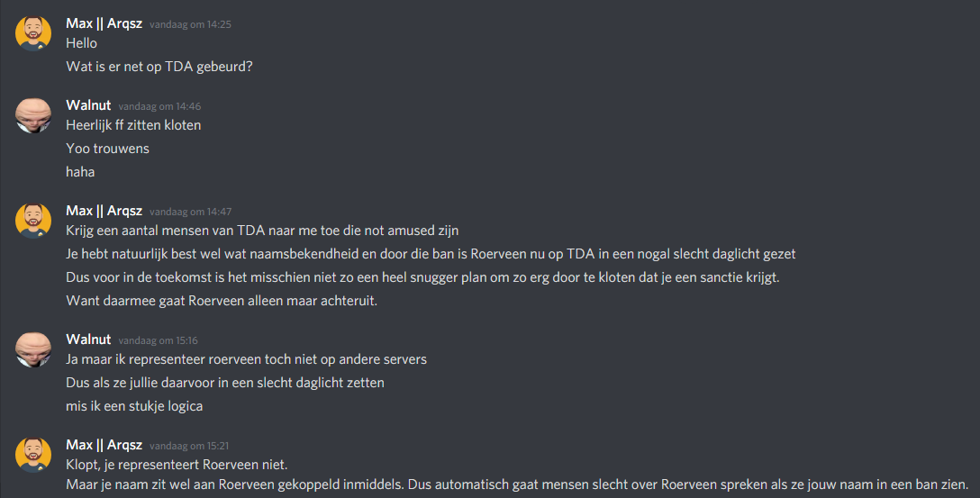Click Max's avatar beside the 14:25 message

pos(33,33)
